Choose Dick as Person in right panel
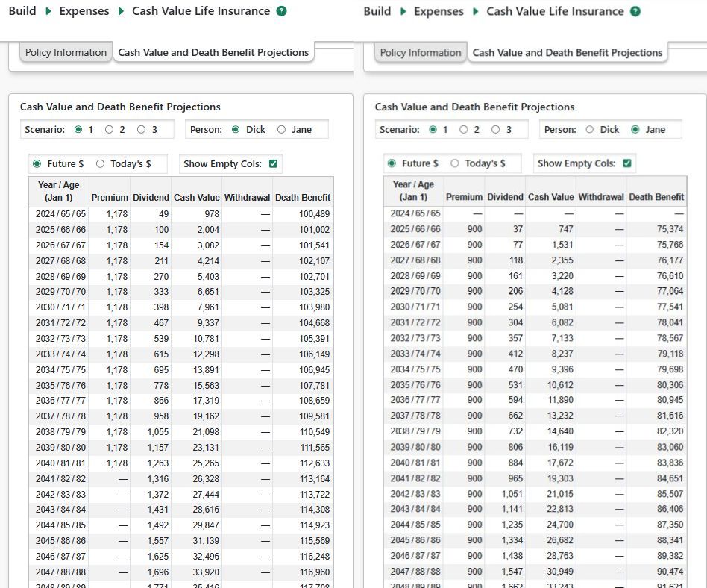Image resolution: width=707 pixels, height=588 pixels. point(589,130)
